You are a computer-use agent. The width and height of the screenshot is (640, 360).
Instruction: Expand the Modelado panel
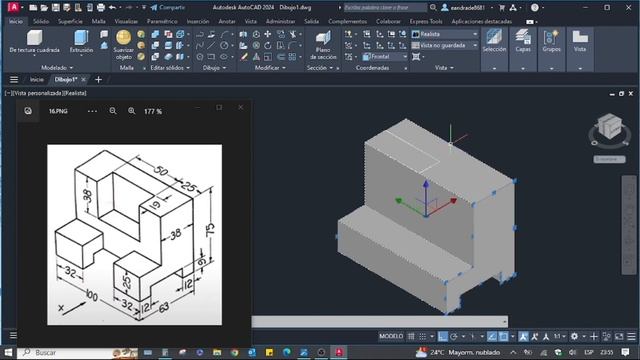tap(57, 68)
